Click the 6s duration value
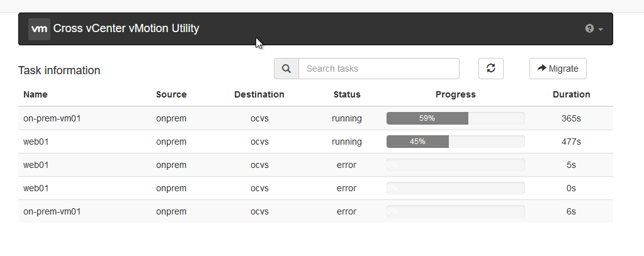Image resolution: width=644 pixels, height=256 pixels. tap(571, 212)
